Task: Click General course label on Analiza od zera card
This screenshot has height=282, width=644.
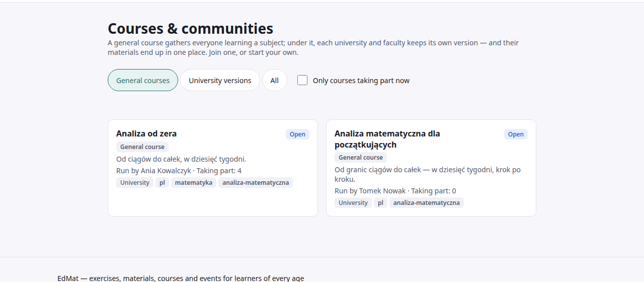Action: point(142,147)
